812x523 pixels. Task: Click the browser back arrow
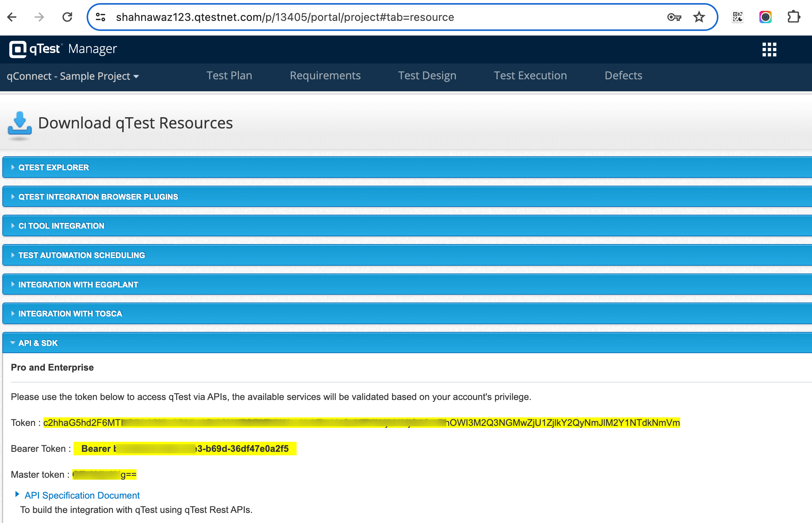click(x=12, y=17)
